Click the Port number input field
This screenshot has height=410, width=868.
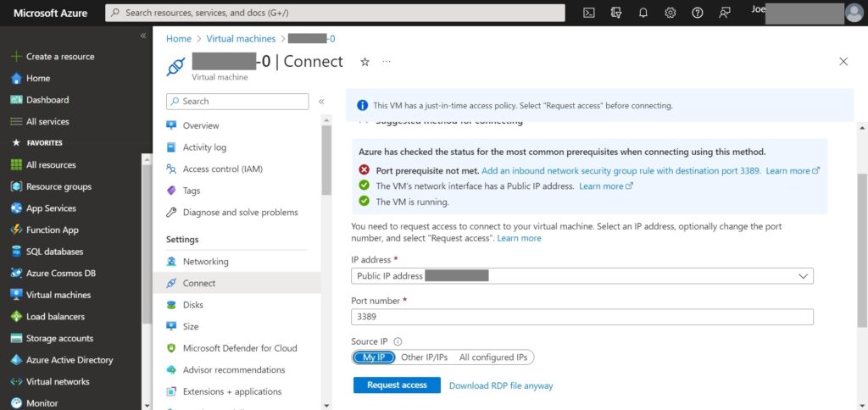point(581,317)
